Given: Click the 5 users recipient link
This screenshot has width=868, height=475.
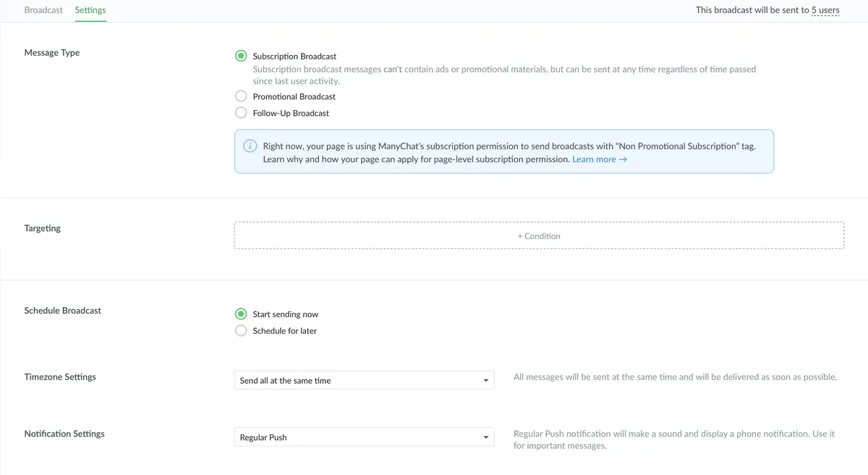Looking at the screenshot, I should 825,10.
